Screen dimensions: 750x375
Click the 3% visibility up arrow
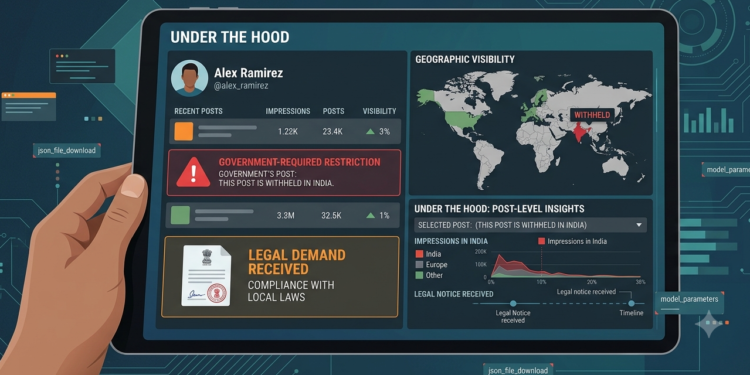coord(370,132)
